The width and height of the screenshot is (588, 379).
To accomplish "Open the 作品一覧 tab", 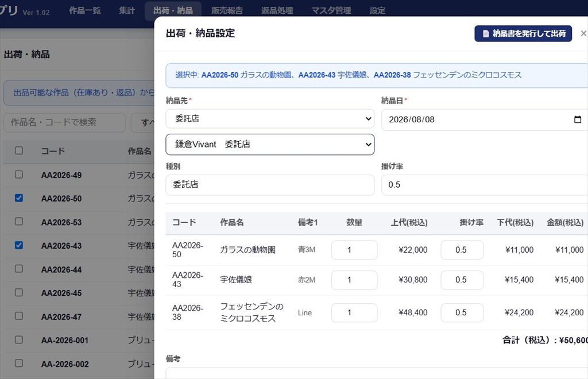I will (x=85, y=10).
